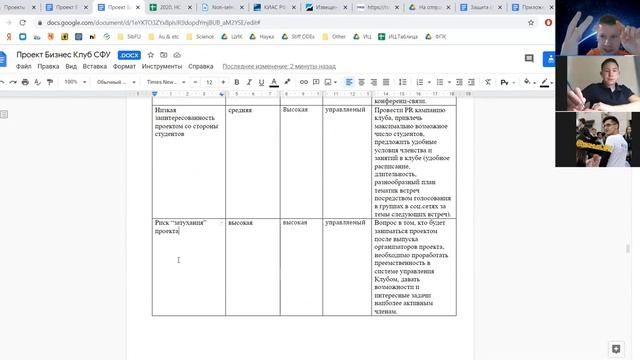Screen dimensions: 640x360
Task: Open the border color pencil tool
Action: [x=547, y=82]
